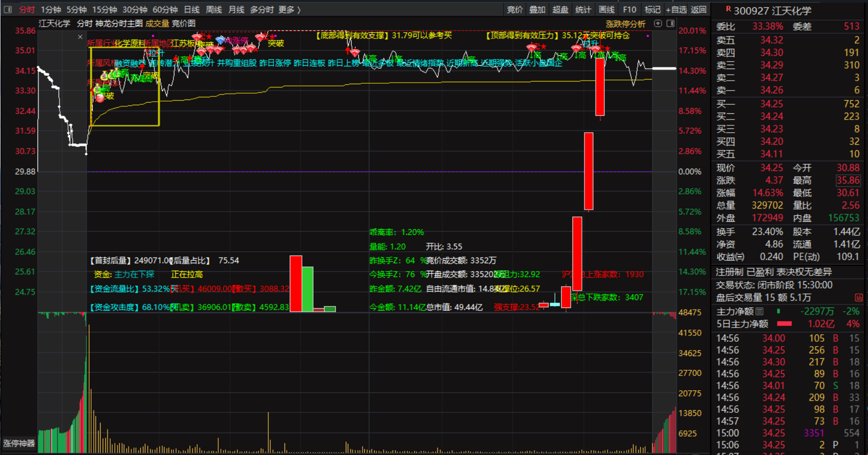Click the red chart icon beside 盘后交易量
The height and width of the screenshot is (455, 868).
859,298
